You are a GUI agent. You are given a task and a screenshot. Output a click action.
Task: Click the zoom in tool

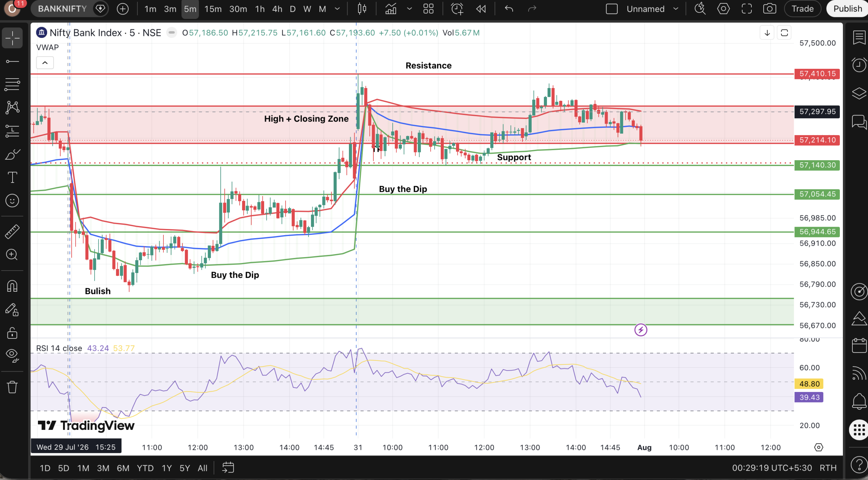[12, 254]
